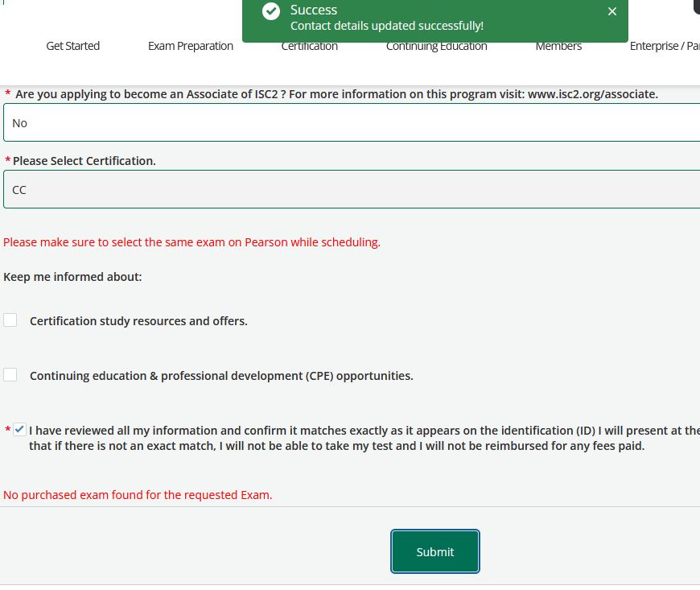Expand the Associate of ISC2 dropdown showing No
700x590 pixels.
(352, 123)
